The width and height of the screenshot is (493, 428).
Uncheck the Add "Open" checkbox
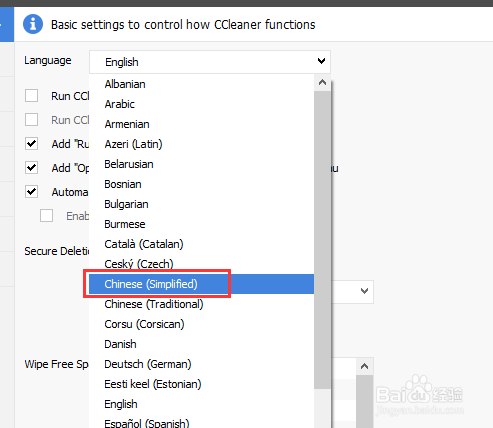[x=31, y=168]
